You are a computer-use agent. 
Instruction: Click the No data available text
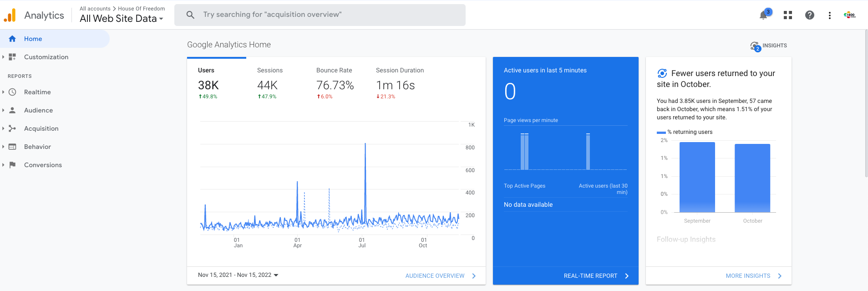point(528,205)
